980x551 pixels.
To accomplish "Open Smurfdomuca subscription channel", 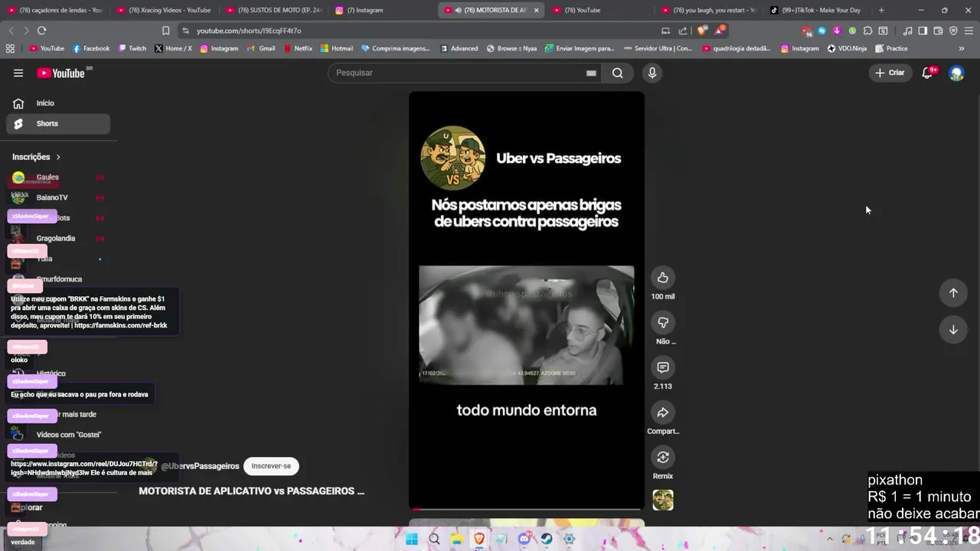I will click(58, 279).
